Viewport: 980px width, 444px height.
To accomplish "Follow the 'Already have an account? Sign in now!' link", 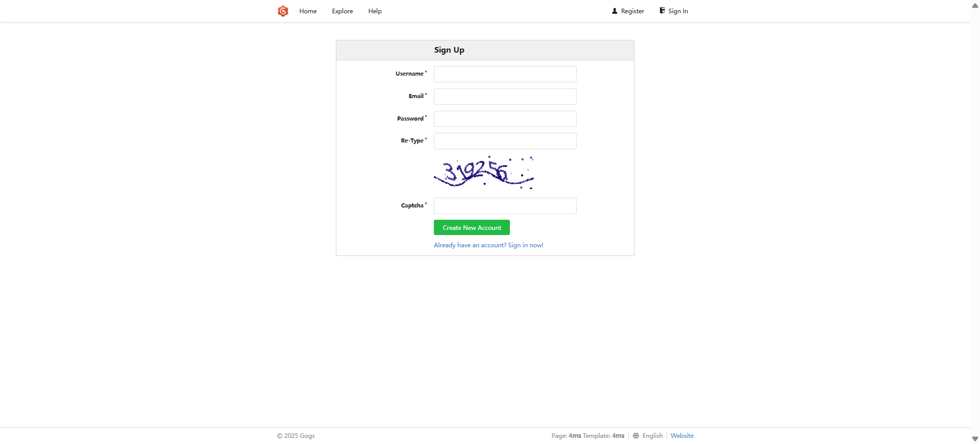I will click(x=488, y=245).
